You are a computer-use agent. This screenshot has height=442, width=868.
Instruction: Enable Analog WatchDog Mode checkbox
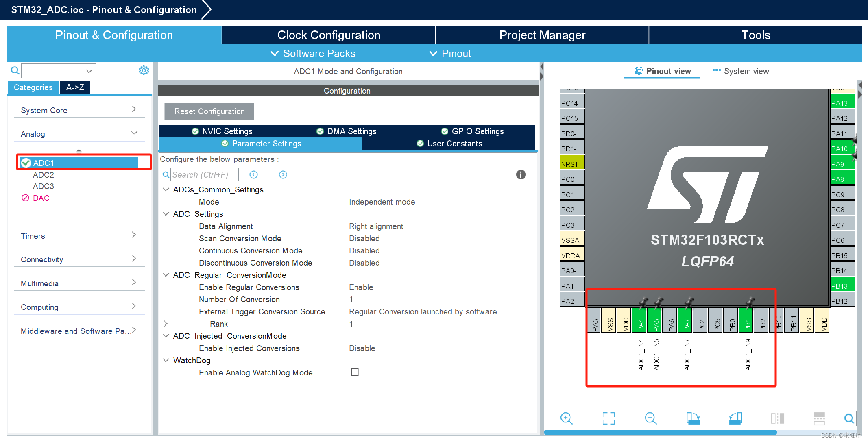[x=355, y=372]
